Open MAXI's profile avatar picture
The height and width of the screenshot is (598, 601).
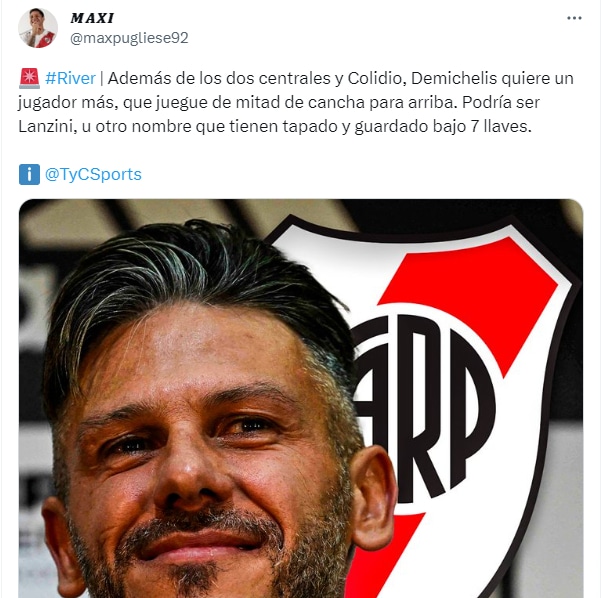pyautogui.click(x=38, y=28)
